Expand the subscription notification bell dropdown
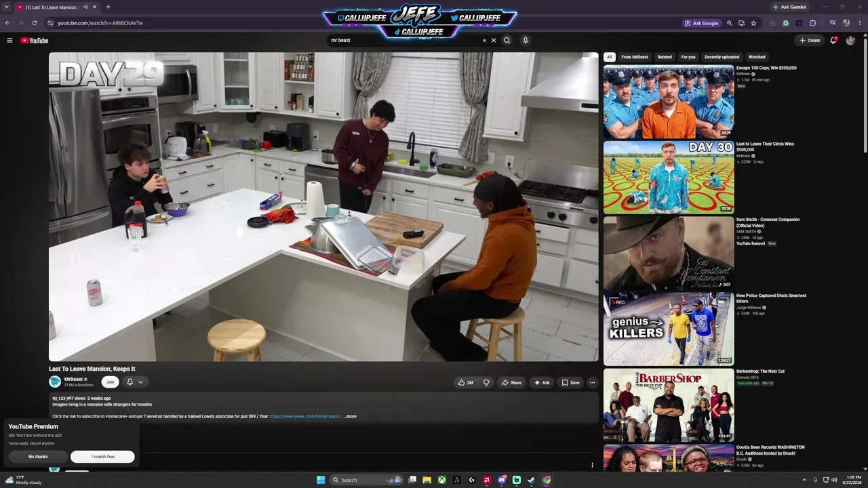The width and height of the screenshot is (868, 488). pyautogui.click(x=135, y=382)
